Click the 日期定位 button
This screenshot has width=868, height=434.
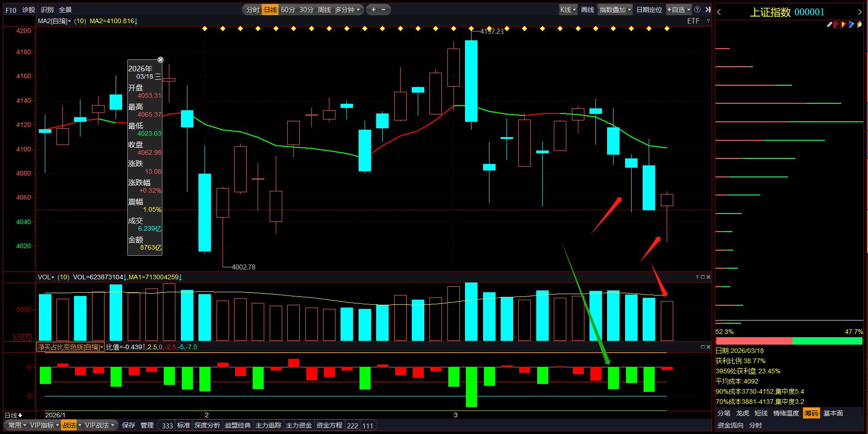coord(649,10)
